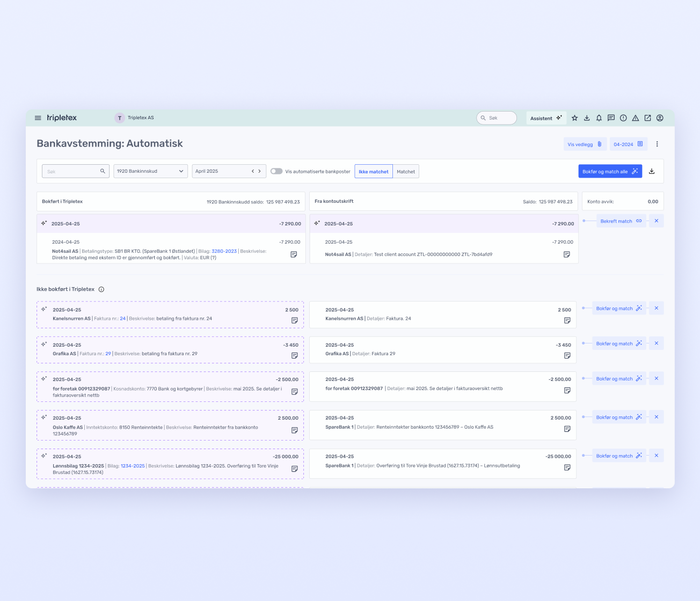Open the notifications bell
The image size is (700, 601).
(x=599, y=118)
